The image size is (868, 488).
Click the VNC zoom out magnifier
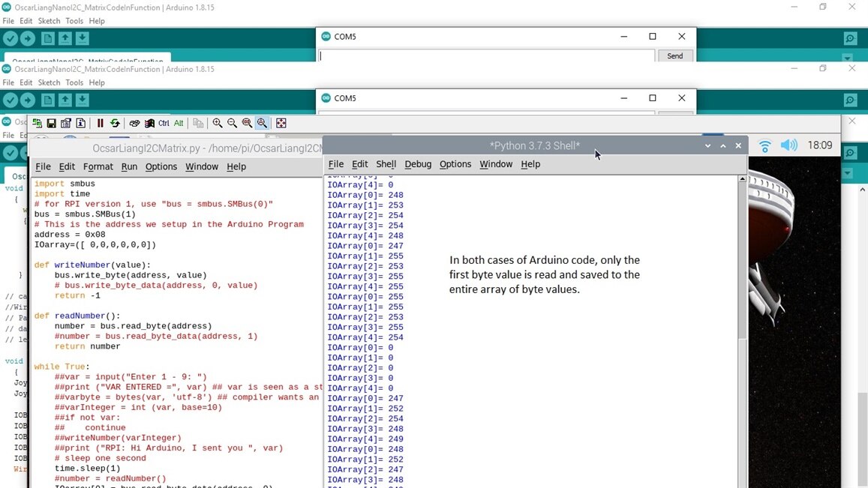pyautogui.click(x=232, y=123)
